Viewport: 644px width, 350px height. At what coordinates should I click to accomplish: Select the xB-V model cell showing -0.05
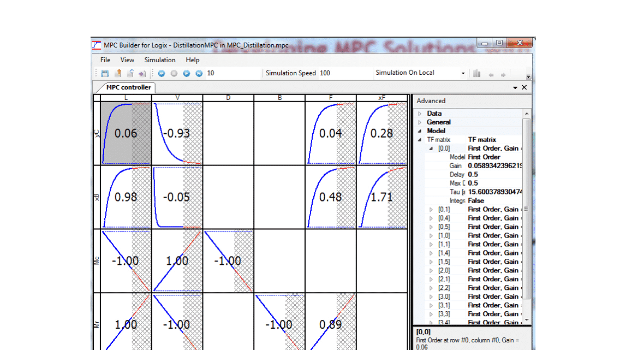177,197
